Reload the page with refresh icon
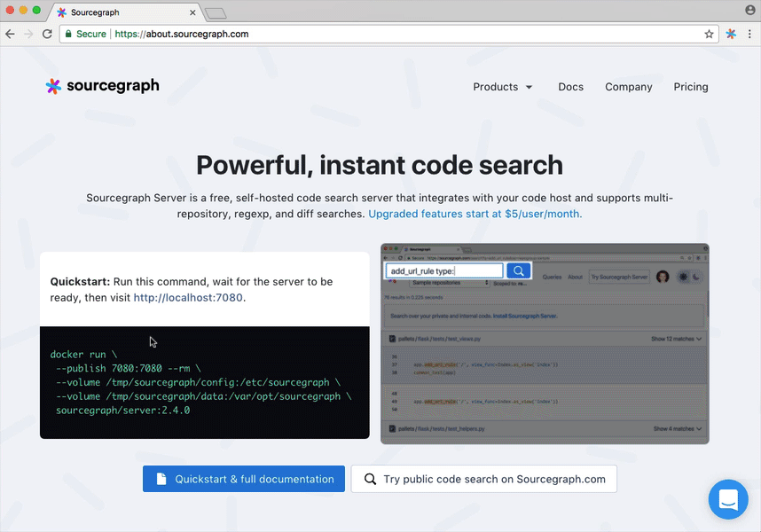This screenshot has height=532, width=761. 47,34
